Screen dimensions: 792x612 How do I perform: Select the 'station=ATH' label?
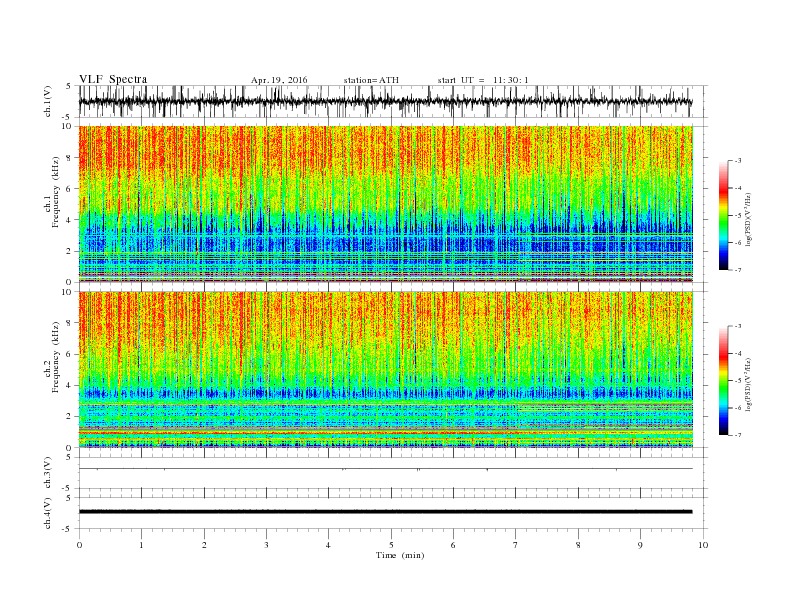coord(371,80)
